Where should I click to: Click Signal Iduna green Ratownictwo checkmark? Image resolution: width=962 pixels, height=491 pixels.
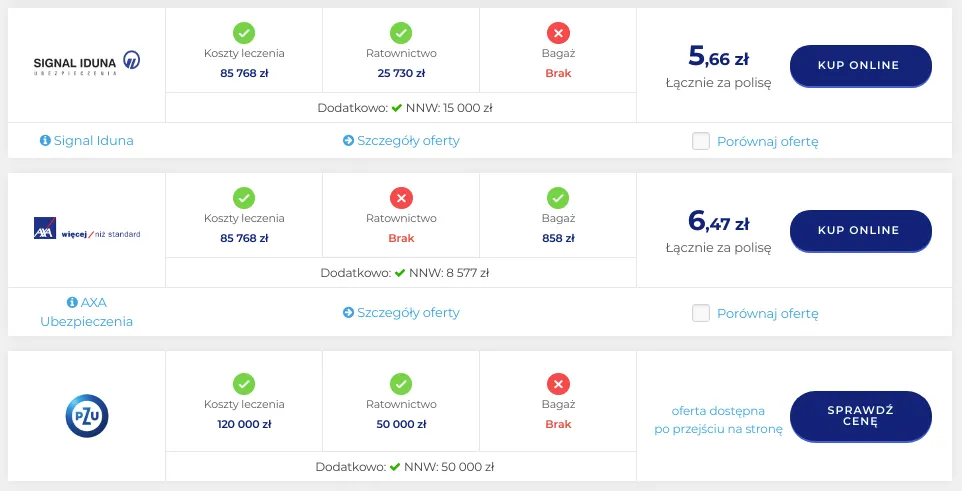[x=401, y=32]
